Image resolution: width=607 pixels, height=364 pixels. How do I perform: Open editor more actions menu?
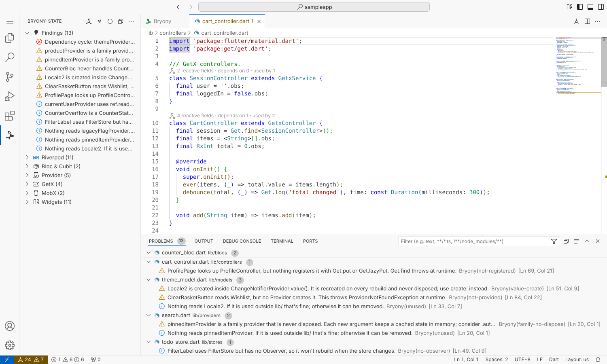[x=598, y=21]
